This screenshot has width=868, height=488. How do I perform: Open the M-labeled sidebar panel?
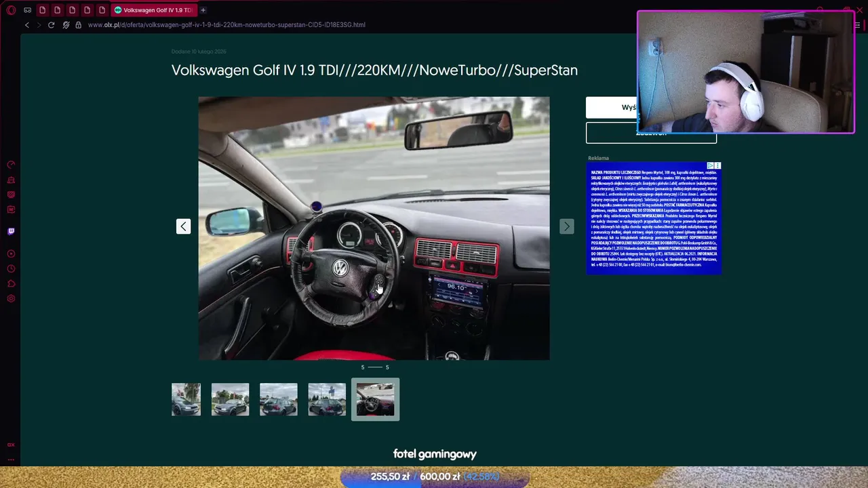pos(11,209)
